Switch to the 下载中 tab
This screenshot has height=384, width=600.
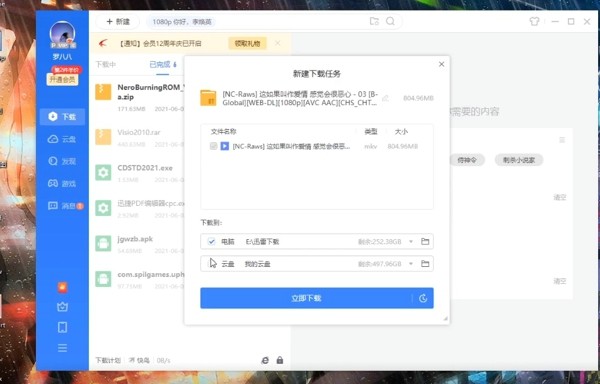[x=106, y=64]
